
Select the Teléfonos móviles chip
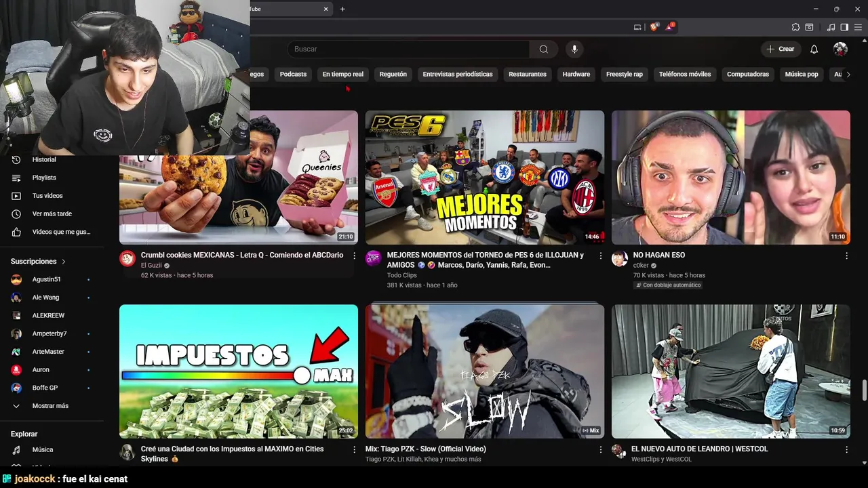(x=685, y=75)
